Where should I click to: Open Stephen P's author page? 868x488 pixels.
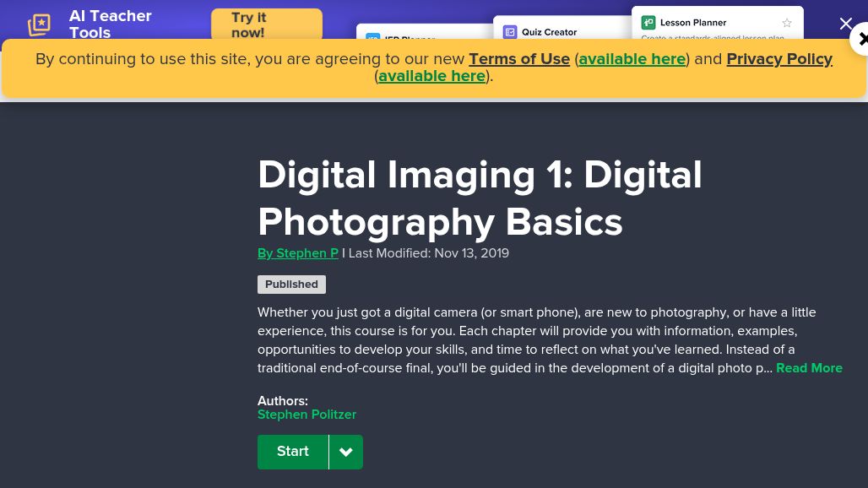297,253
